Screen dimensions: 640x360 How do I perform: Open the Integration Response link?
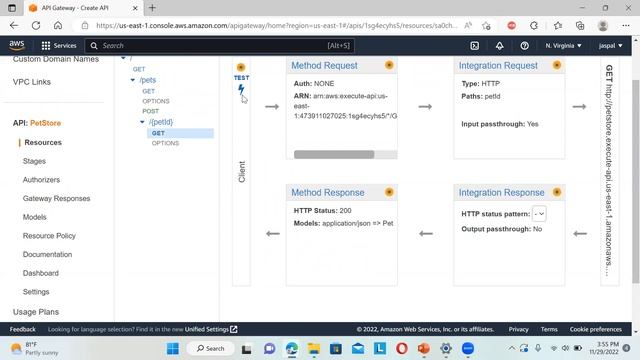(x=501, y=193)
